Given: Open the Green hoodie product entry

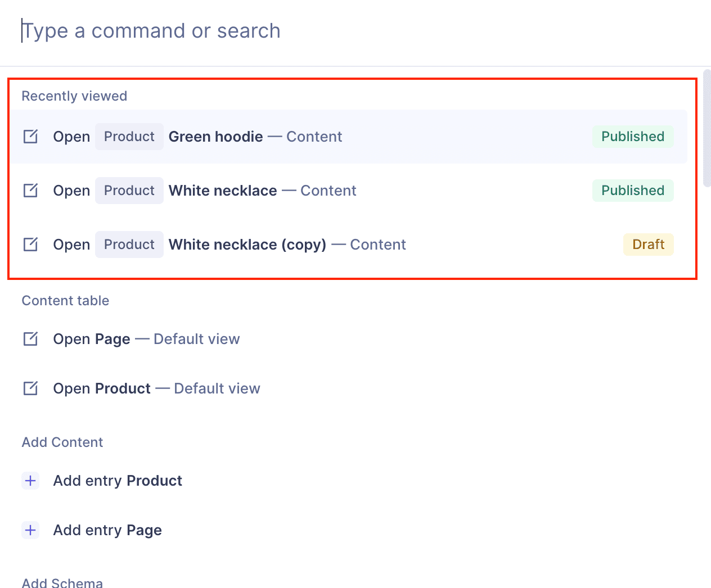Looking at the screenshot, I should pos(216,136).
